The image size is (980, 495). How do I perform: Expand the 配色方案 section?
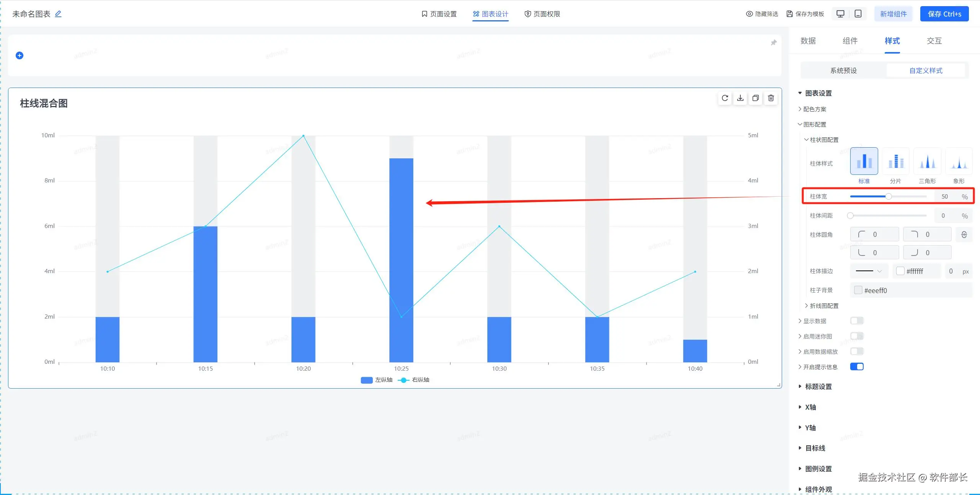(x=814, y=109)
